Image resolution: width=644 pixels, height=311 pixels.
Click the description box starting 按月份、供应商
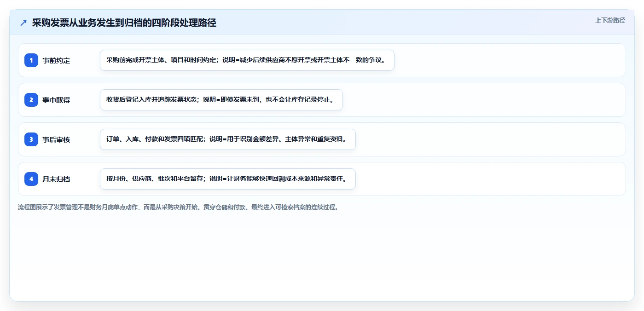[228, 179]
